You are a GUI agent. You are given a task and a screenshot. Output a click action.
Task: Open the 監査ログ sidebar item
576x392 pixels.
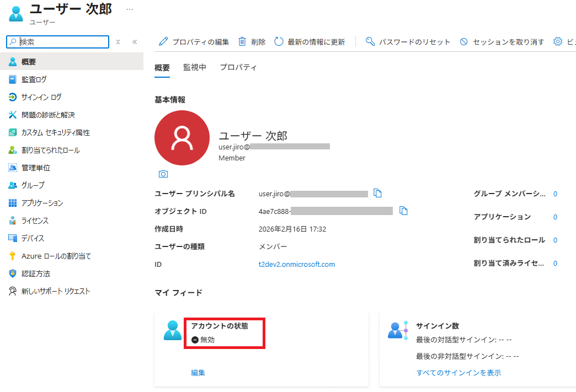click(x=34, y=79)
